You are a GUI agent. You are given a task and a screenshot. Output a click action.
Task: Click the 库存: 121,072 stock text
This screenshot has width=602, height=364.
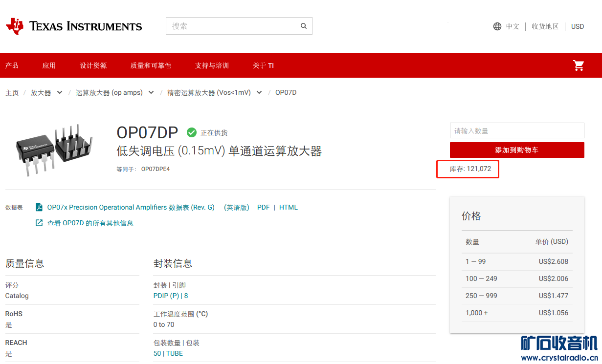point(470,169)
